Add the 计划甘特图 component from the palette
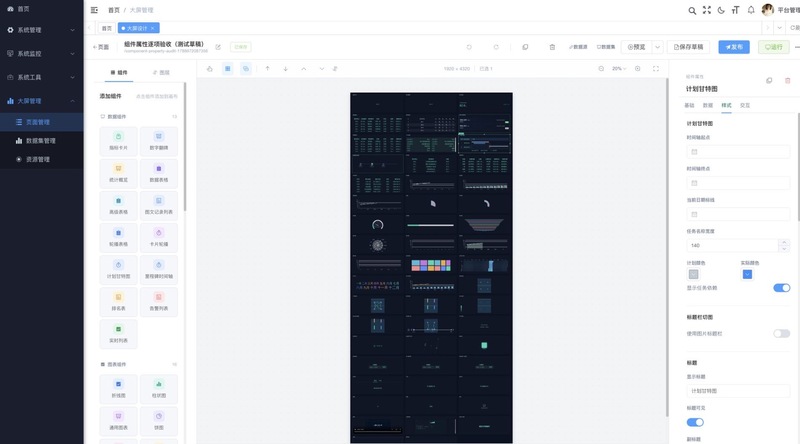Viewport: 800px width, 444px height. coord(118,269)
